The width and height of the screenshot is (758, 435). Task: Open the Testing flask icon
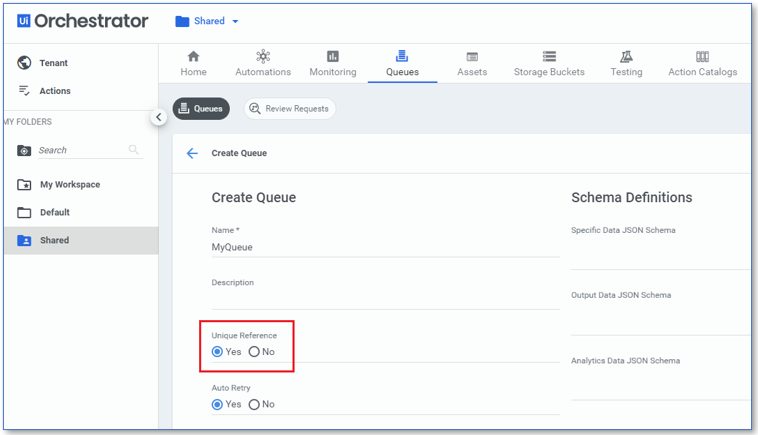point(626,57)
